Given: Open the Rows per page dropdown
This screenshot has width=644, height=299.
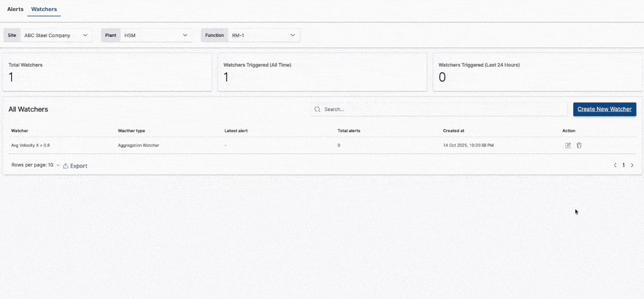Looking at the screenshot, I should (x=58, y=165).
